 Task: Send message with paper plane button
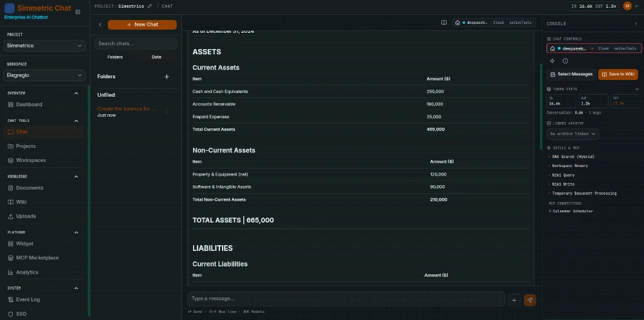click(x=530, y=300)
